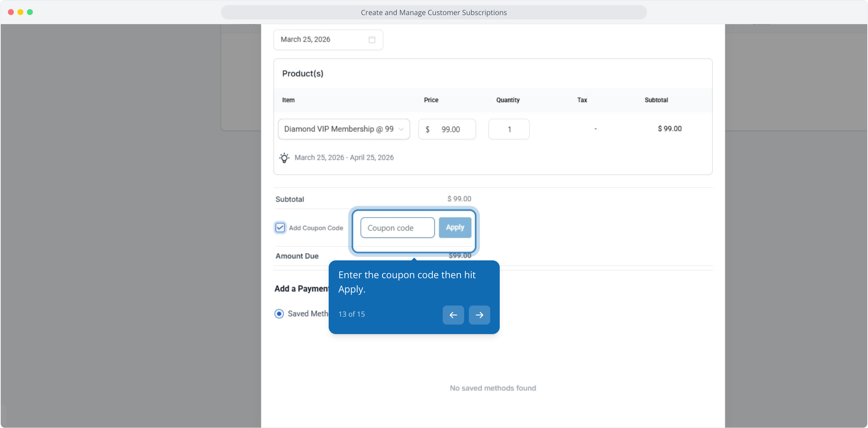
Task: Click the Add Coupon Code label
Action: [x=316, y=228]
